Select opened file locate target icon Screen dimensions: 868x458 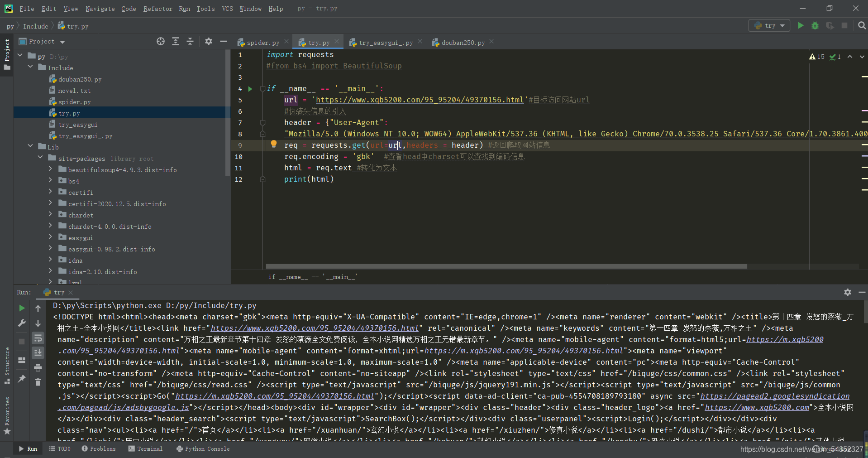(x=161, y=41)
